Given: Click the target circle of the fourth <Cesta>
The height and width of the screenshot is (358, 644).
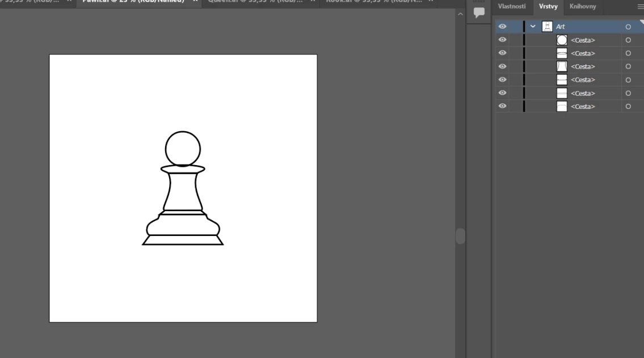Looking at the screenshot, I should tap(628, 79).
